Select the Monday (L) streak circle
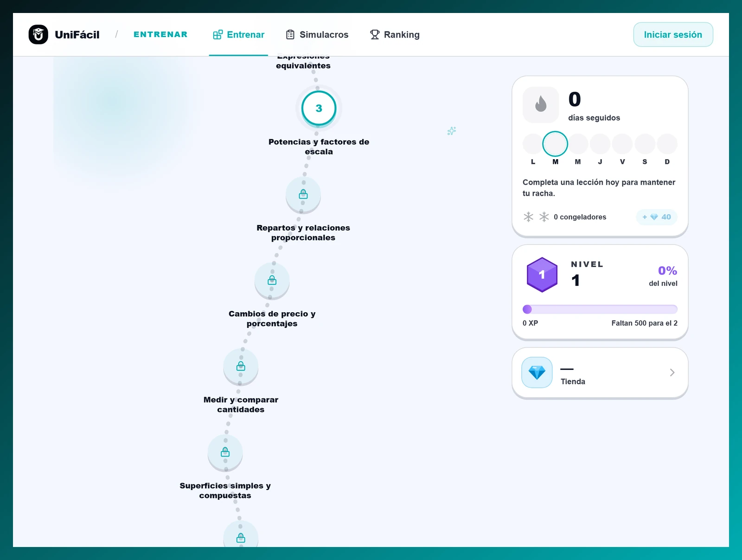 pyautogui.click(x=533, y=144)
